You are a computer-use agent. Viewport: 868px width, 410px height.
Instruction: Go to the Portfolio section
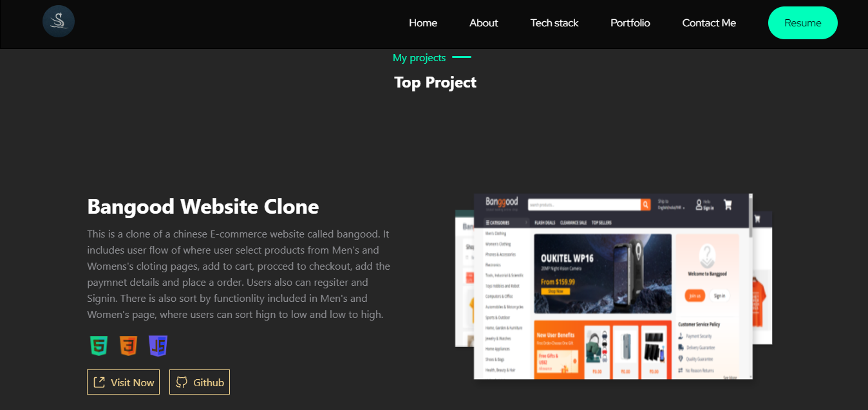pyautogui.click(x=630, y=23)
